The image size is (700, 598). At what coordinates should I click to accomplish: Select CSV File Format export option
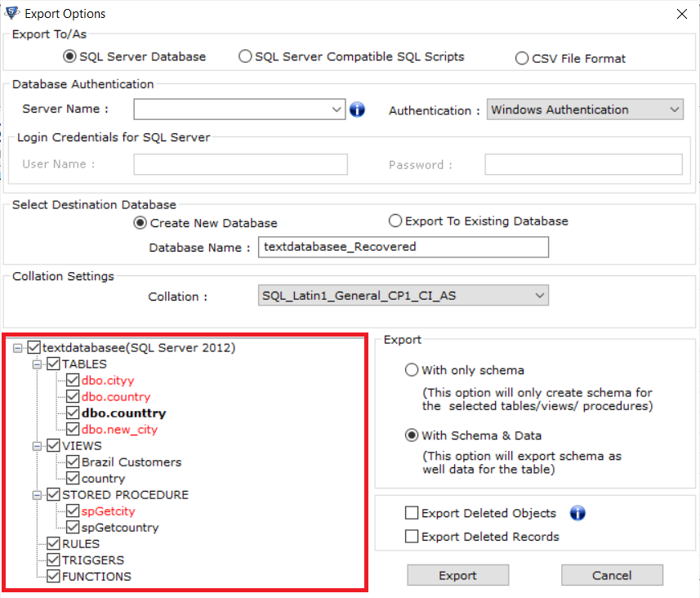click(521, 58)
